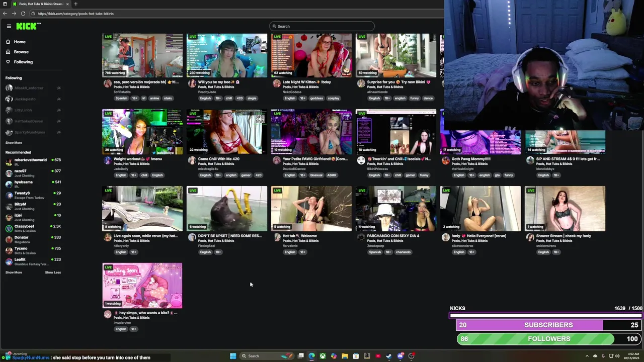This screenshot has width=644, height=362.
Task: Open 'Goth Pawg Mommy!!!!' stream title
Action: tap(471, 159)
